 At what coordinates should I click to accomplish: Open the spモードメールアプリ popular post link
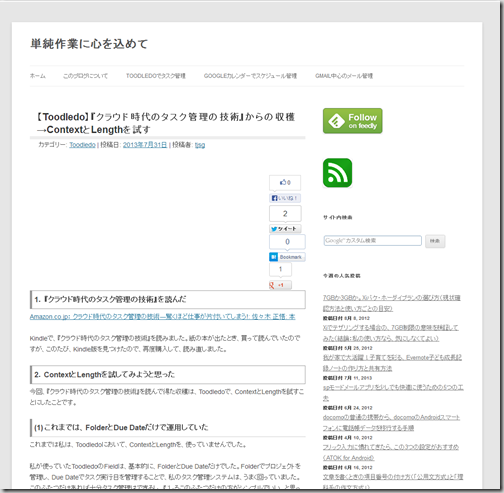(393, 393)
